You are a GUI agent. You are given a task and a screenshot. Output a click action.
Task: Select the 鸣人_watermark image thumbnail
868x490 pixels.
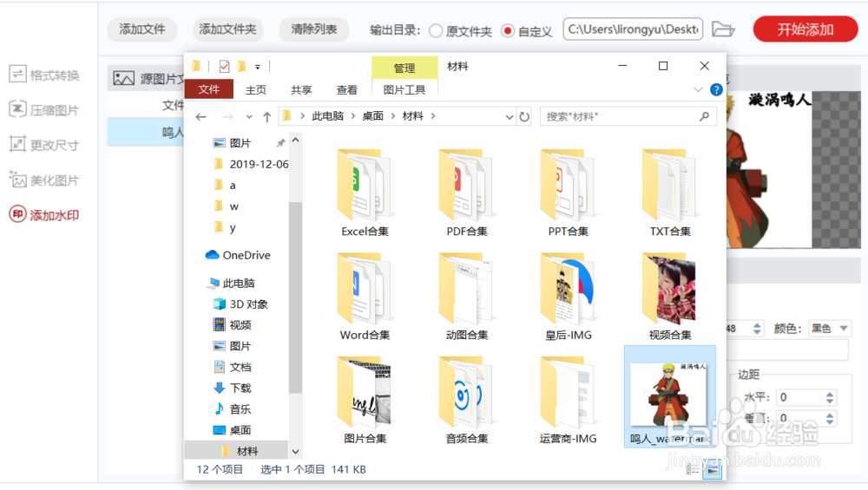670,396
